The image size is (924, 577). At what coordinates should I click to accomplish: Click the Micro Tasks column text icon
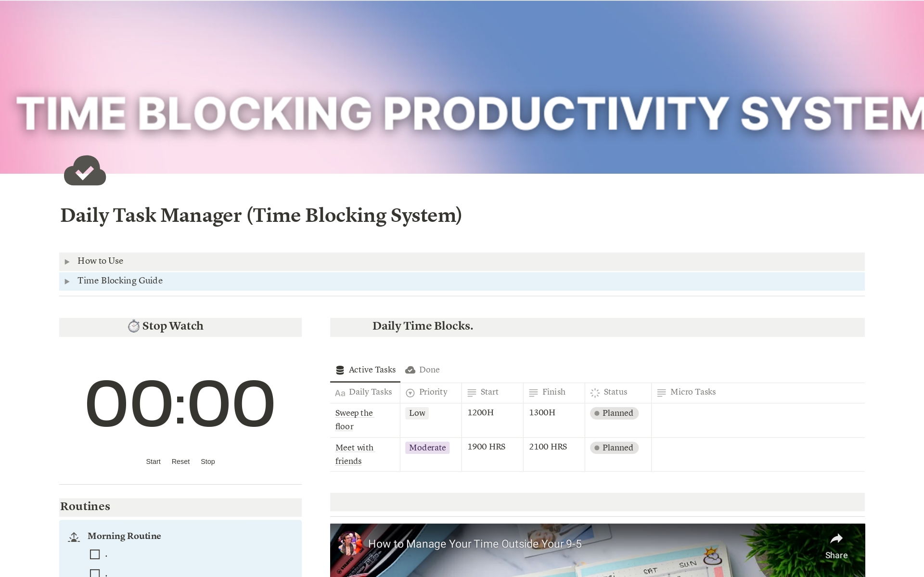coord(661,392)
